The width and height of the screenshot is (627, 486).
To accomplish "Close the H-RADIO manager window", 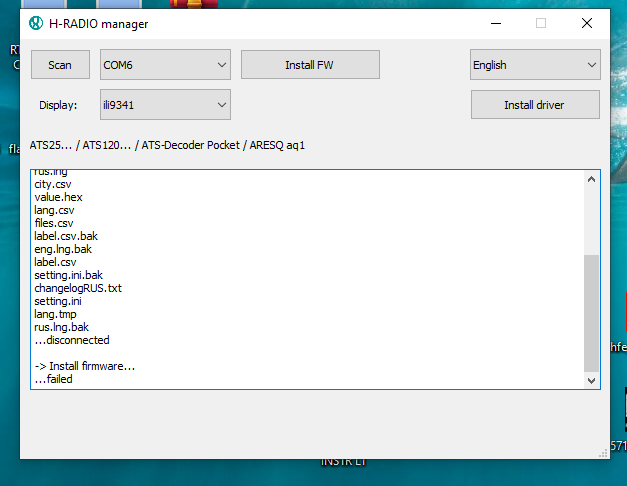I will 586,23.
